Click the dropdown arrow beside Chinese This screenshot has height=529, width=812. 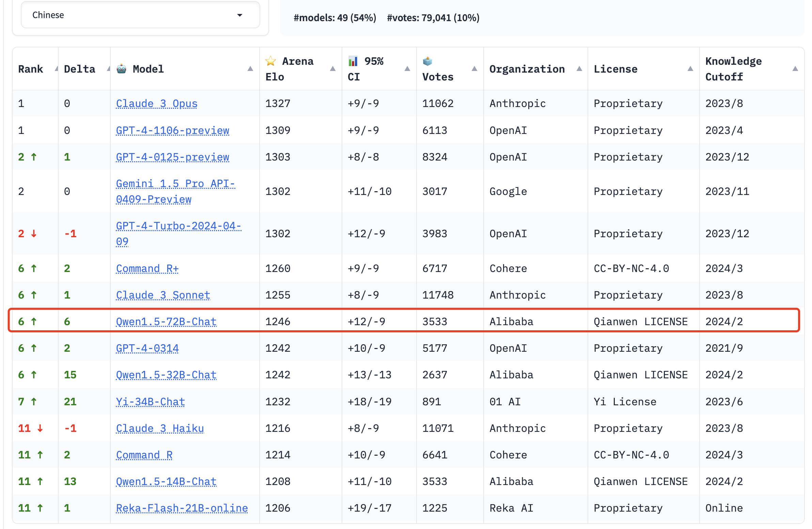pos(240,15)
